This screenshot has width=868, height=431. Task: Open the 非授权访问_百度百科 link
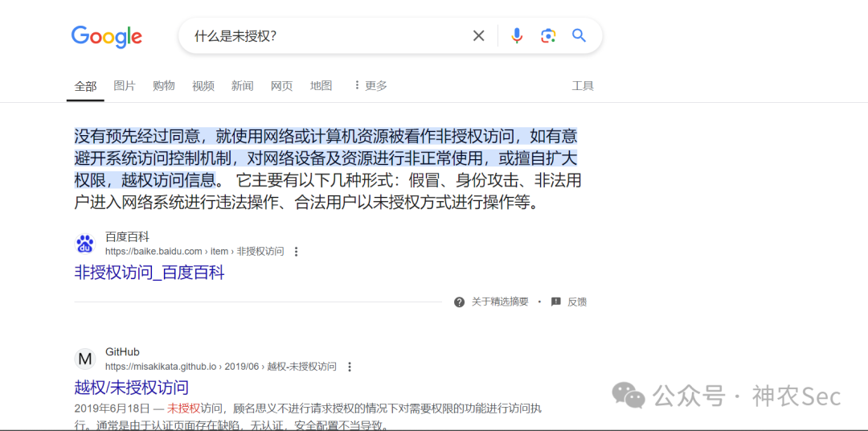(149, 273)
